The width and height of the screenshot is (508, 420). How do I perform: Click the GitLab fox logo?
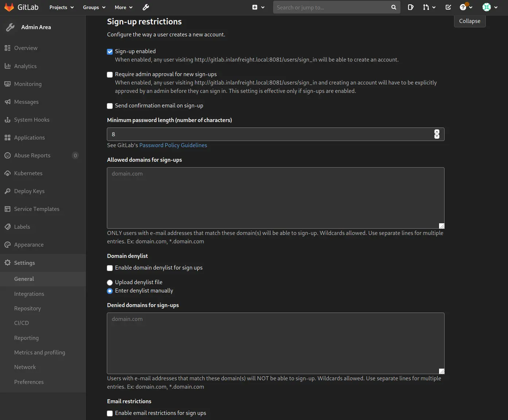tap(9, 7)
